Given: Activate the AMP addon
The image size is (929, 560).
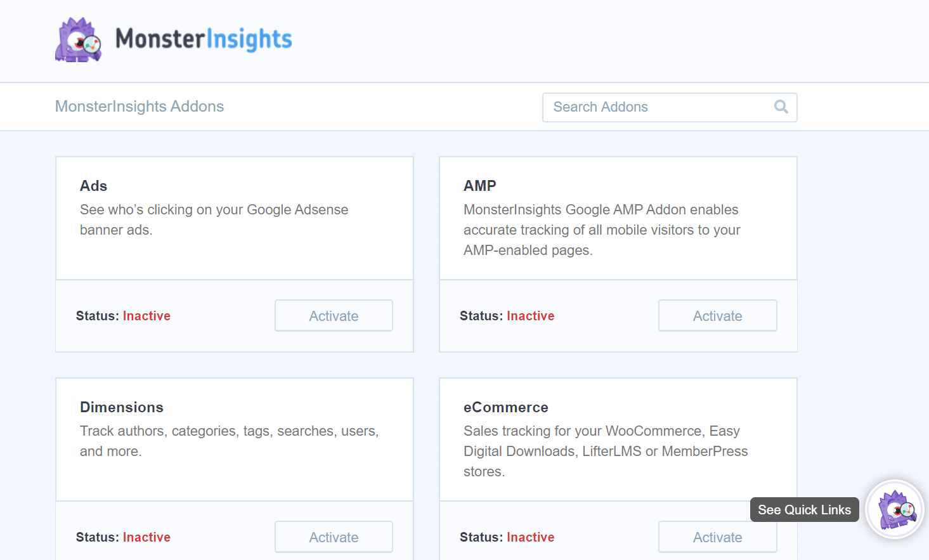Looking at the screenshot, I should 717,315.
